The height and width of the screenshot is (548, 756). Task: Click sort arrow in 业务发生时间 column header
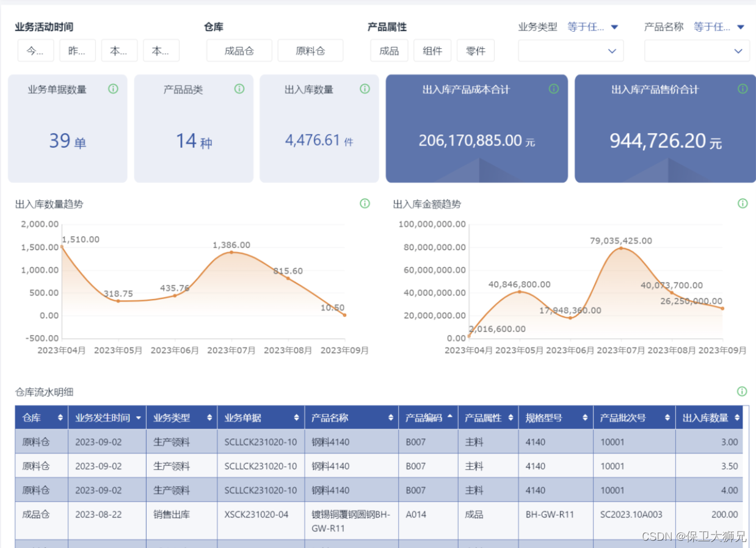tap(139, 418)
